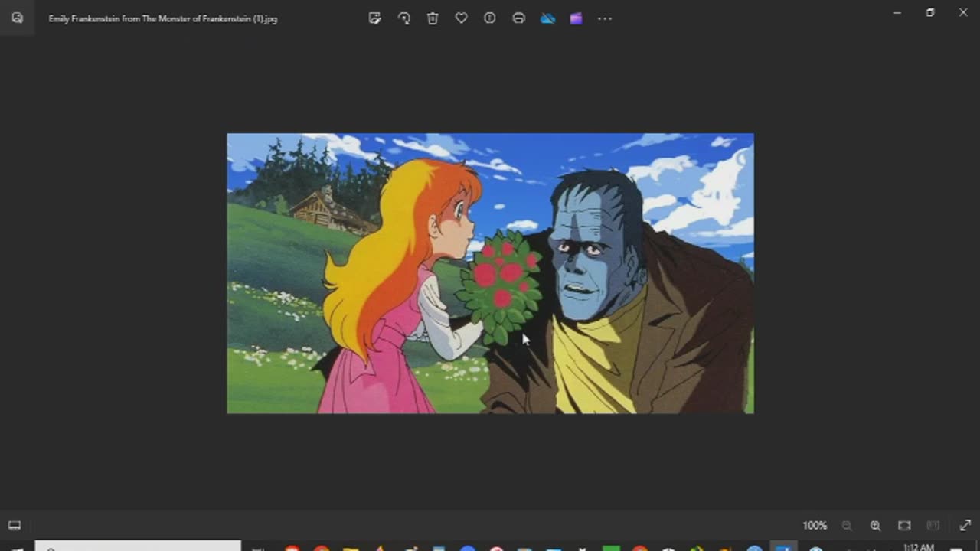This screenshot has height=551, width=980.
Task: Open the purple Clipchamp video icon
Action: point(576,18)
